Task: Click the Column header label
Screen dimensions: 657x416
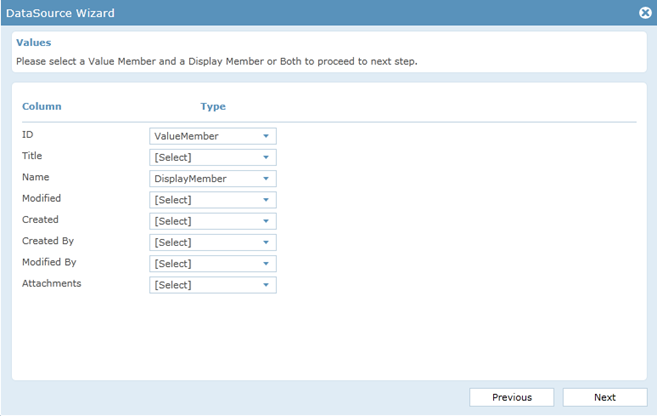Action: click(41, 106)
